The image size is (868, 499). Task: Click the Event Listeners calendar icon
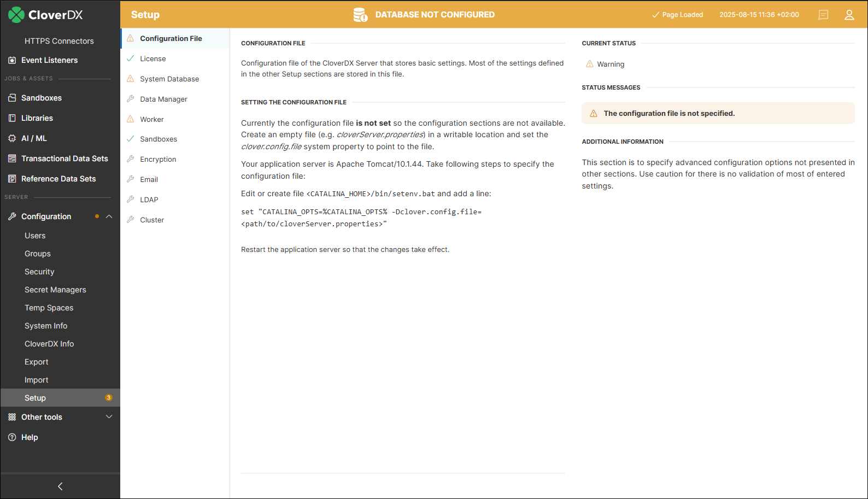click(12, 60)
